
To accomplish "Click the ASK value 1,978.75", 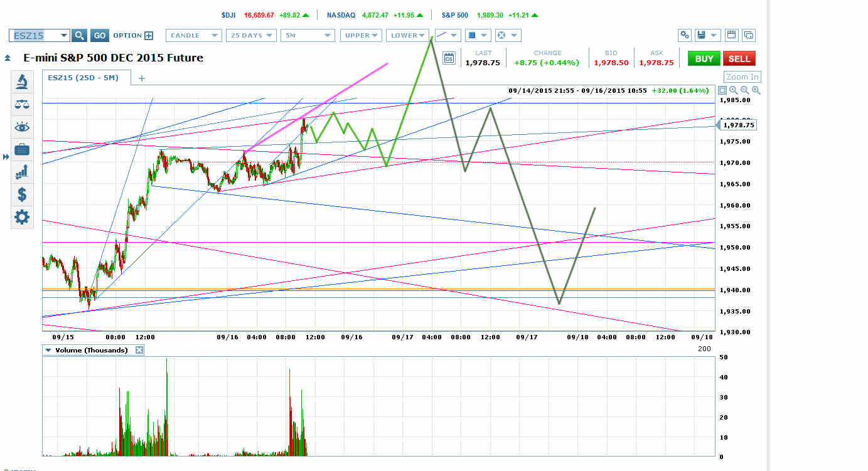I will click(657, 63).
